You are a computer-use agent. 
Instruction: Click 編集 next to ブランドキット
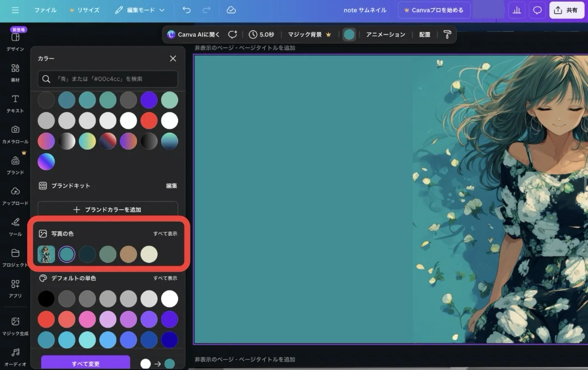tap(171, 186)
